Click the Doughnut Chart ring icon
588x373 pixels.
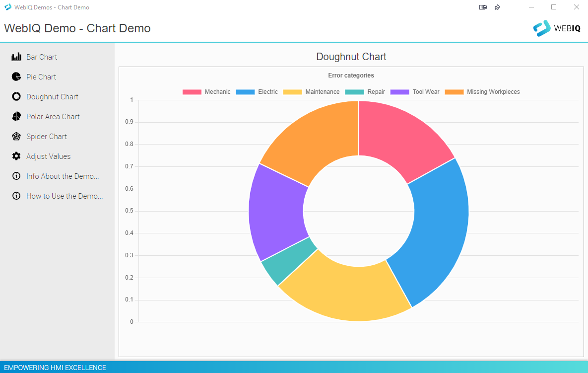(x=16, y=97)
